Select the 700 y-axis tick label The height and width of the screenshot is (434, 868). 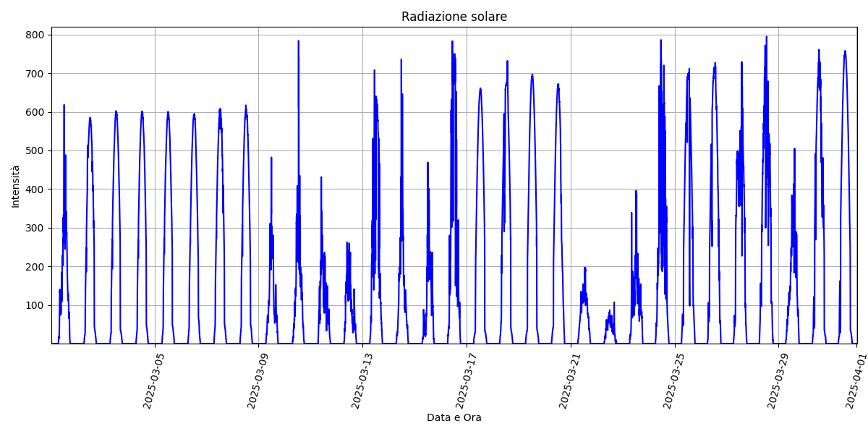coord(35,74)
